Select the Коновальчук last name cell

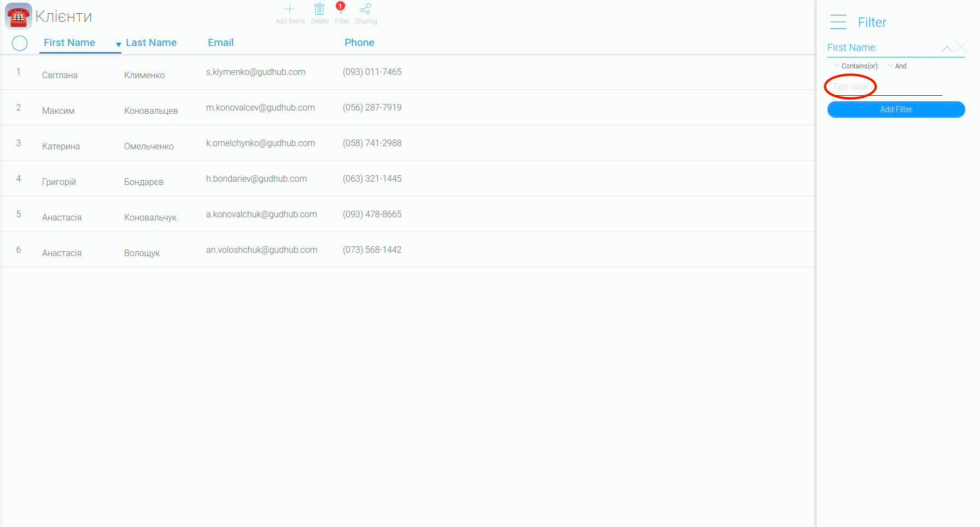click(x=150, y=217)
